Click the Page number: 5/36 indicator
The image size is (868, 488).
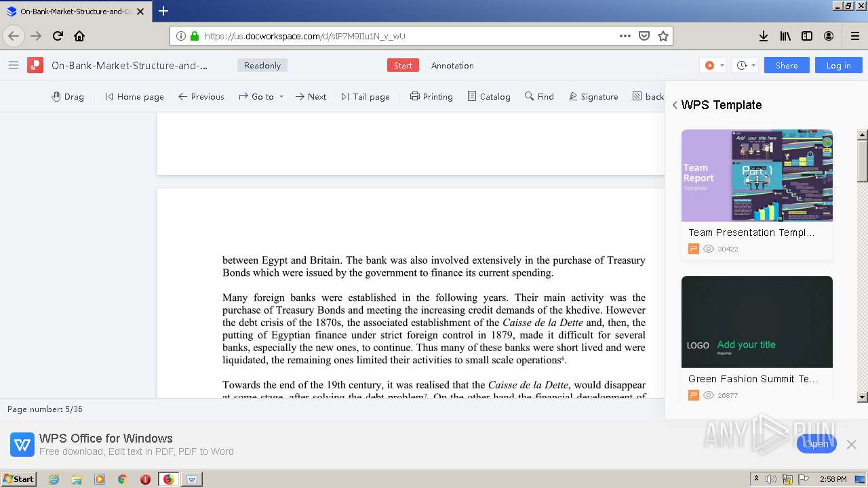click(x=45, y=409)
